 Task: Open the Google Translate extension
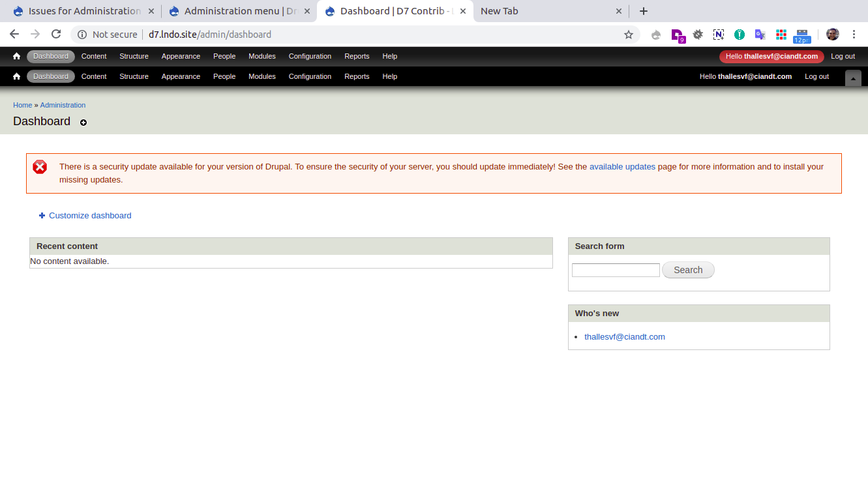760,35
